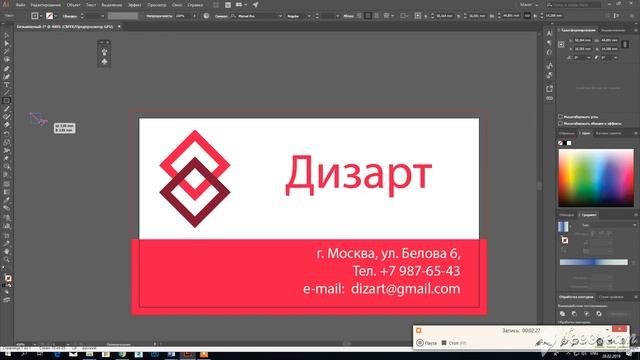This screenshot has width=640, height=360.
Task: Open the Links panel icon in dock
Action: click(549, 98)
